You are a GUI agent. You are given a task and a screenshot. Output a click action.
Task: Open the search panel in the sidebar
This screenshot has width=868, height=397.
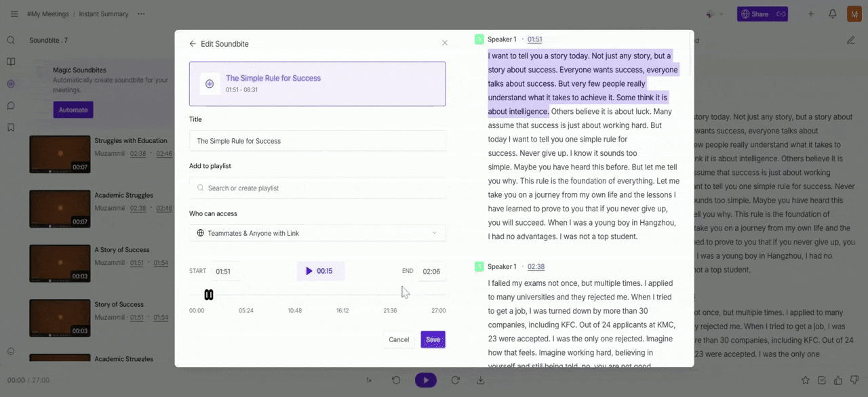pyautogui.click(x=11, y=40)
